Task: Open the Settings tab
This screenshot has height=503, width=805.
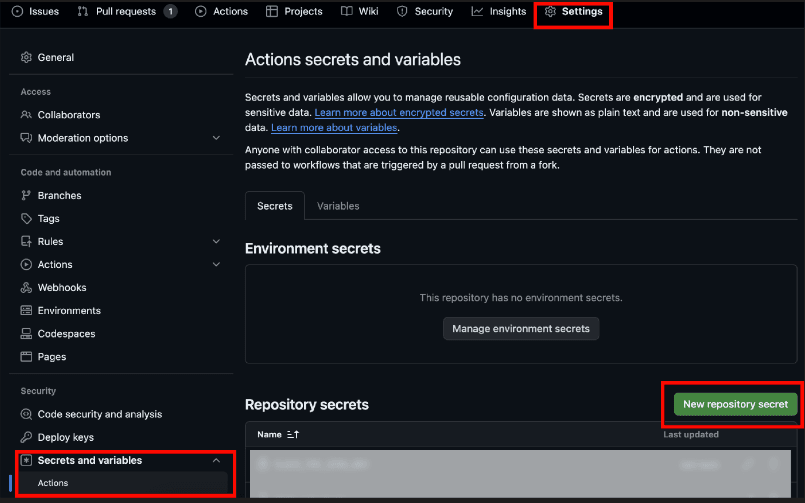Action: point(573,11)
